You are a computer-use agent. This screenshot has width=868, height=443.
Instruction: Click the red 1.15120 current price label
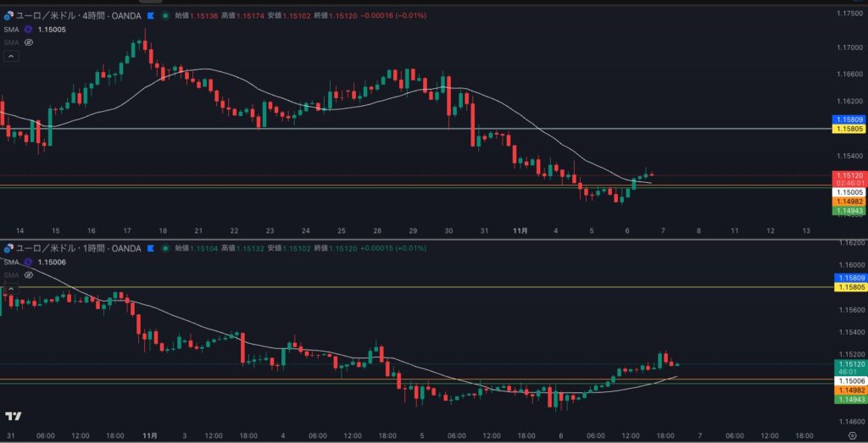[x=848, y=174]
